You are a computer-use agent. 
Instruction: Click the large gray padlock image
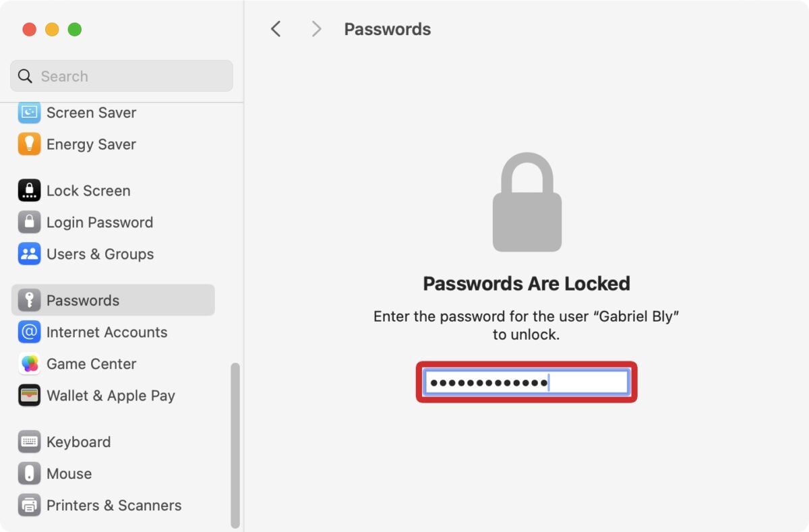pyautogui.click(x=527, y=202)
